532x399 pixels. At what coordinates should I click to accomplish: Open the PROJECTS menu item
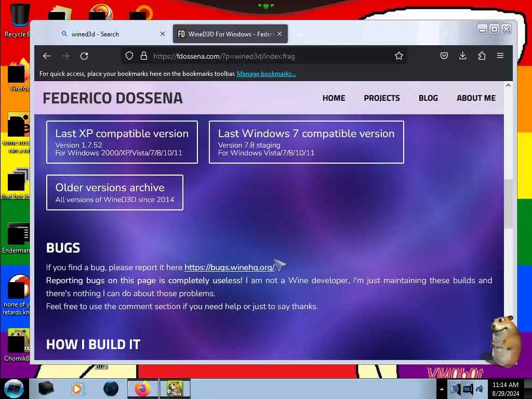(382, 98)
